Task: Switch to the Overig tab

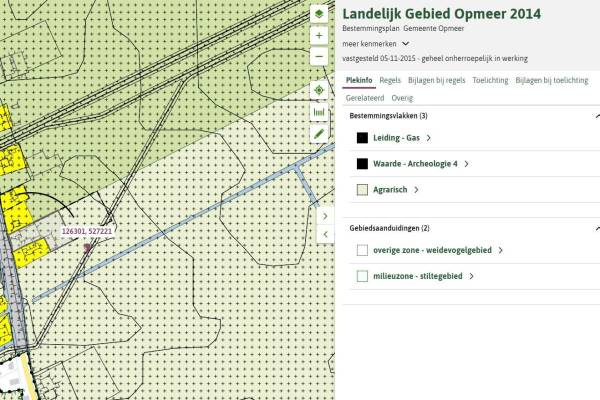Action: [x=402, y=98]
